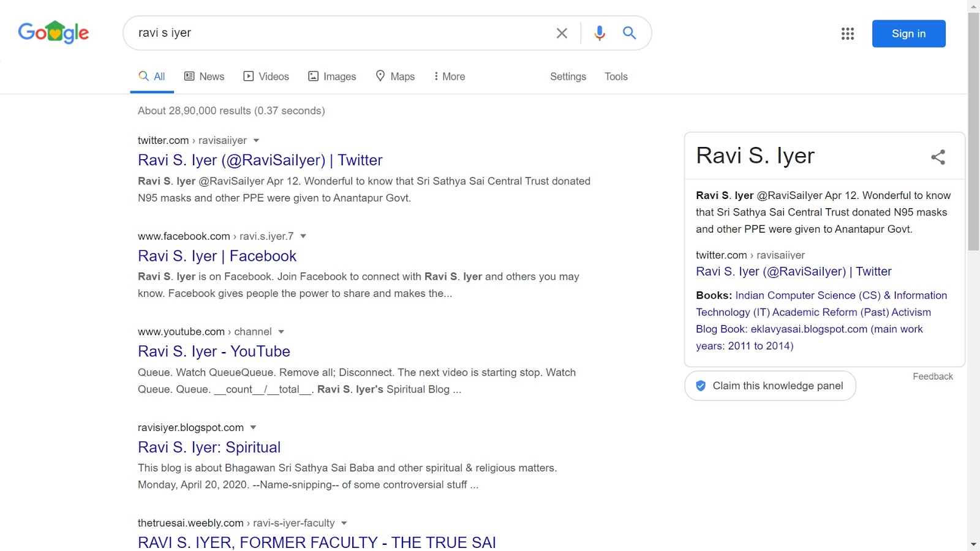This screenshot has height=551, width=980.
Task: Click Claim this knowledge panel
Action: (770, 386)
